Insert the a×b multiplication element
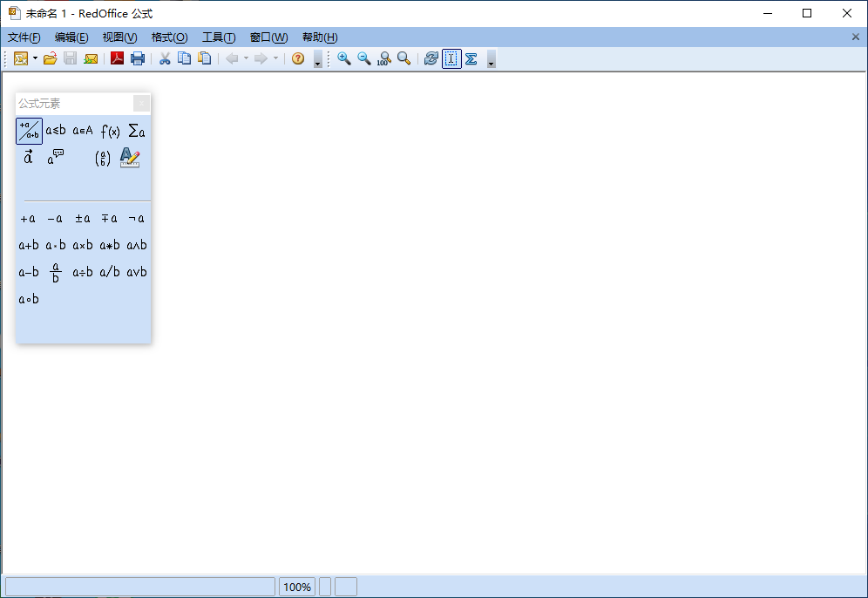The image size is (868, 598). pos(83,245)
